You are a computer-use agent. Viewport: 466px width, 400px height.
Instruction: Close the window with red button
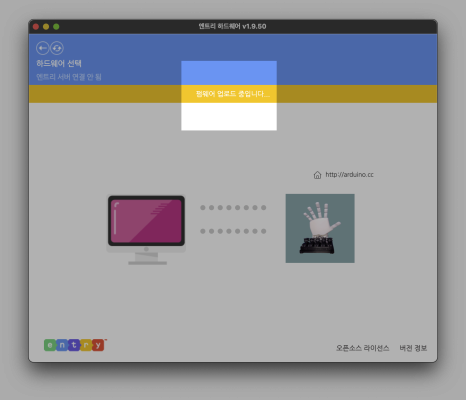click(36, 27)
